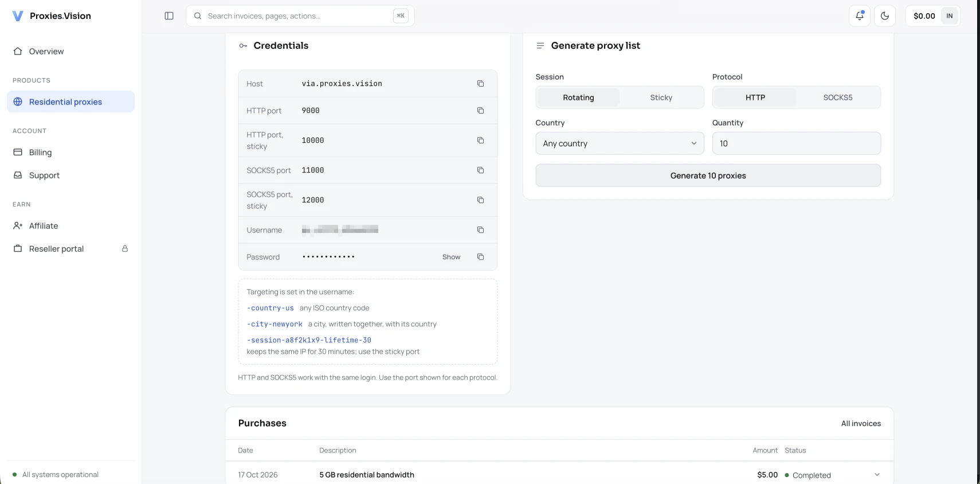Click the Reseller portal lock icon
This screenshot has height=484, width=980.
pyautogui.click(x=125, y=249)
